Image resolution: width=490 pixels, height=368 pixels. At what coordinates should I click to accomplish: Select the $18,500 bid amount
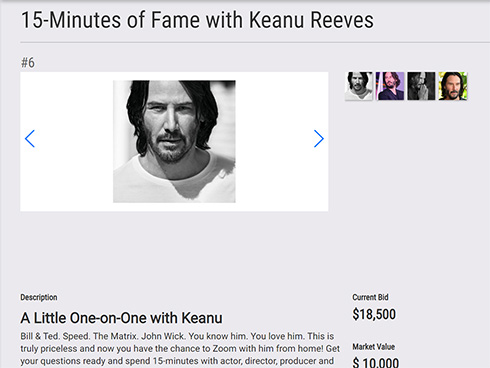pyautogui.click(x=374, y=314)
